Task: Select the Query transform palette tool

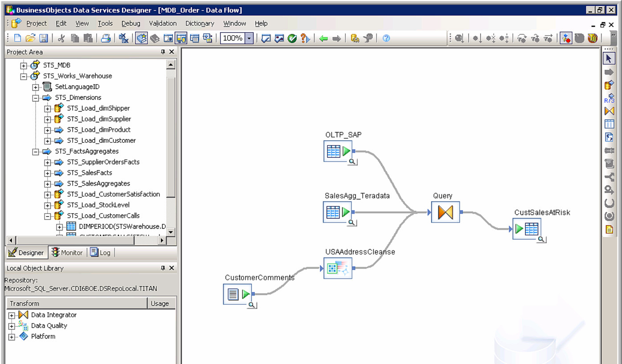Action: click(609, 111)
